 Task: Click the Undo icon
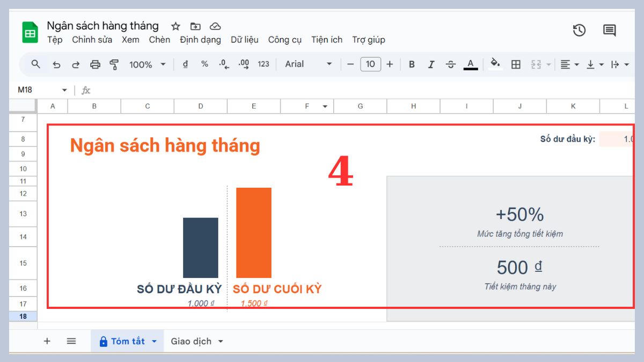coord(57,64)
